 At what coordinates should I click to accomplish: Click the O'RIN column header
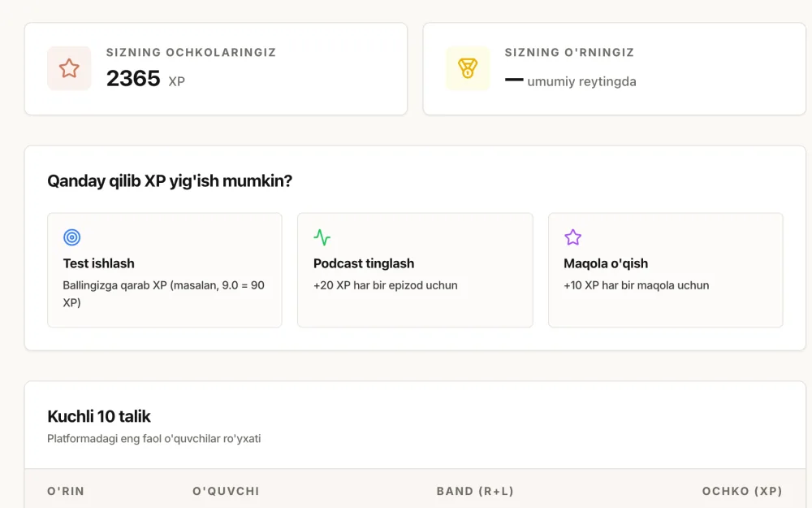pyautogui.click(x=66, y=491)
